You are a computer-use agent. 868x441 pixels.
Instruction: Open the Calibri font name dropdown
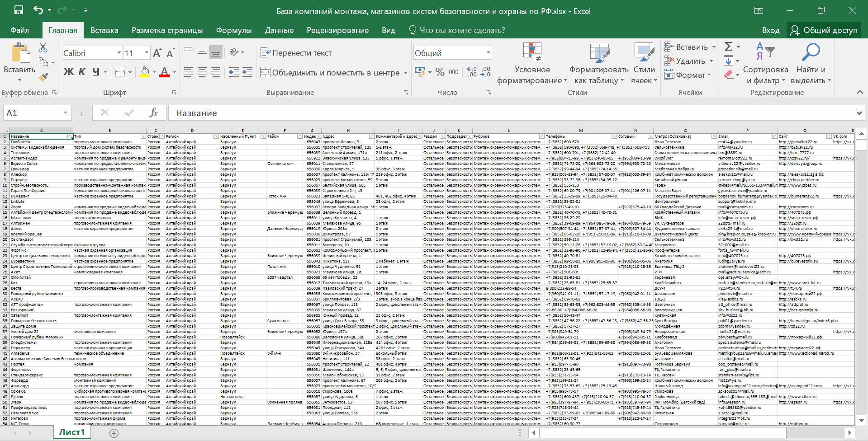tap(119, 53)
